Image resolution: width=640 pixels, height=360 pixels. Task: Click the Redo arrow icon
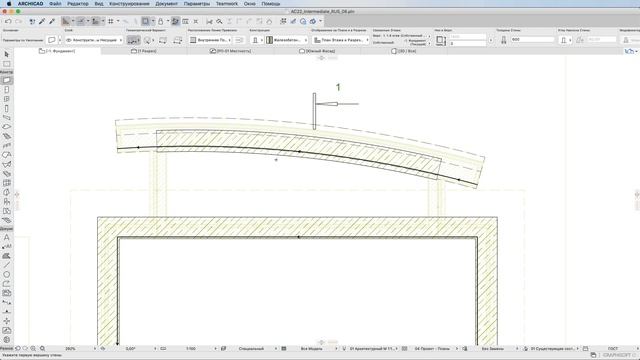tap(18, 21)
